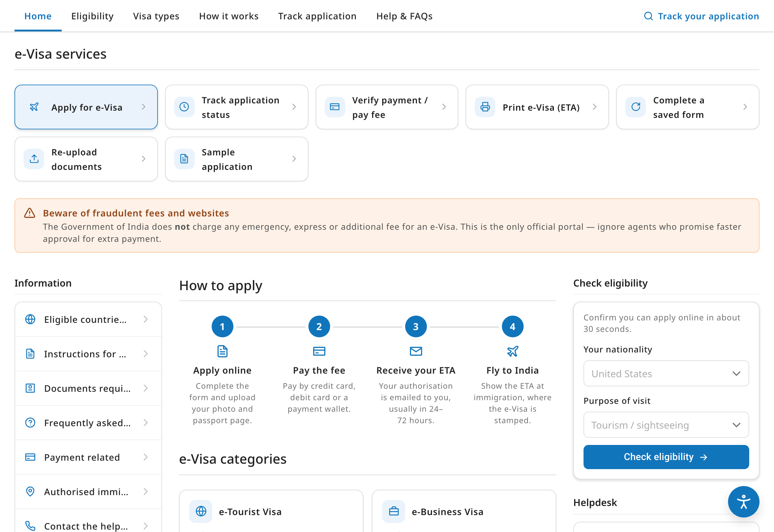Click the airplane icon under step 4

click(512, 351)
